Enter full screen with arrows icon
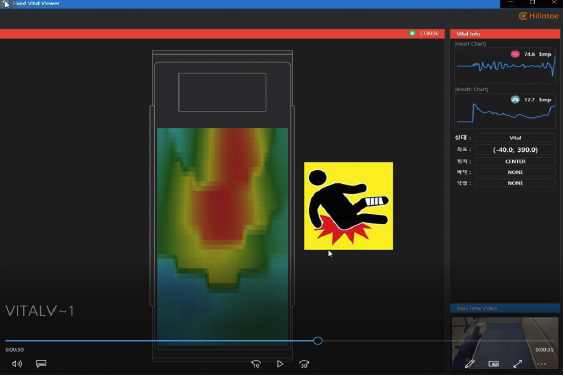Screen dimensions: 564x376 coord(517,364)
